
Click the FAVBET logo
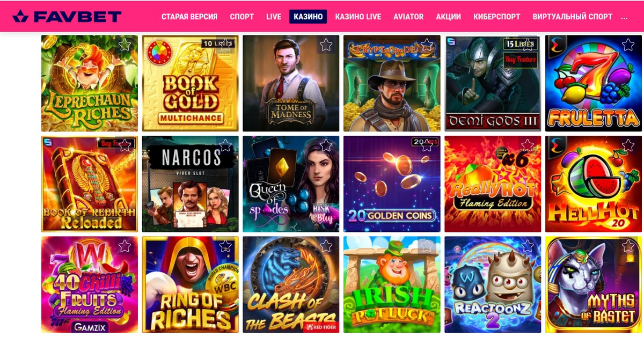point(67,16)
